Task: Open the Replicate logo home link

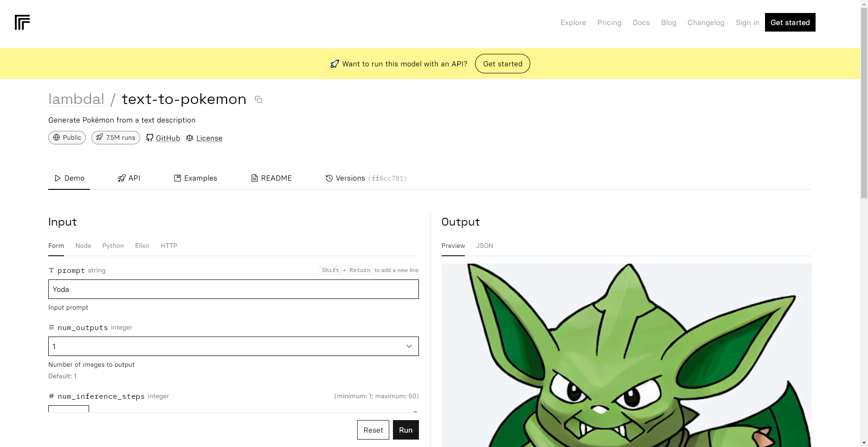Action: pos(22,22)
